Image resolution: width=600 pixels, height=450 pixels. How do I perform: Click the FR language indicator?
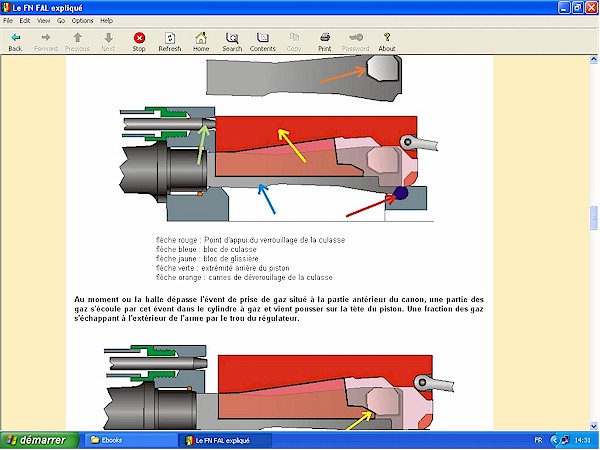[x=538, y=440]
